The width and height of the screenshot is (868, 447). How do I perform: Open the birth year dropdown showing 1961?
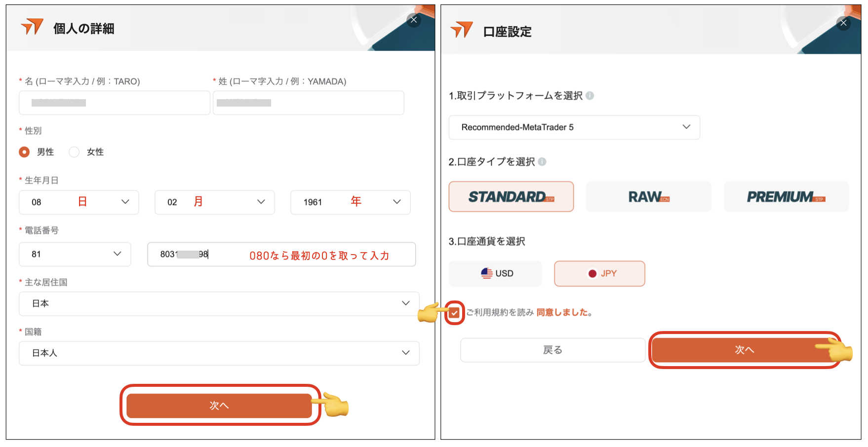coord(350,202)
